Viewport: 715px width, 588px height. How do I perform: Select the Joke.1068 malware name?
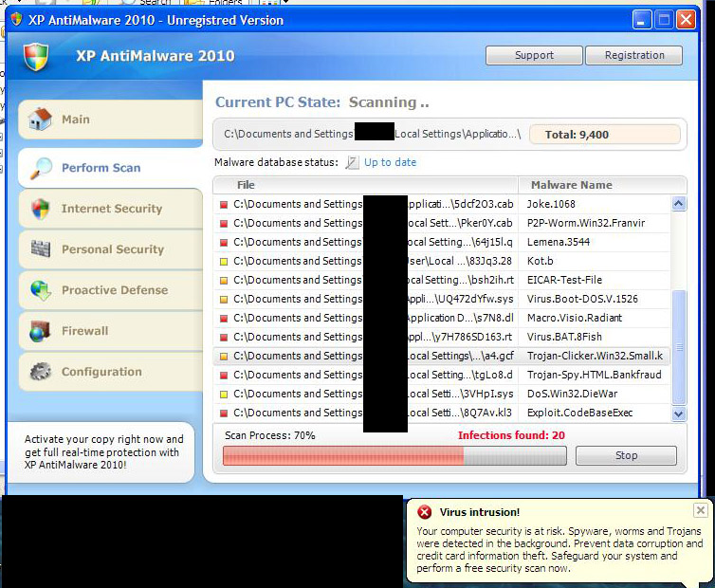pos(551,204)
